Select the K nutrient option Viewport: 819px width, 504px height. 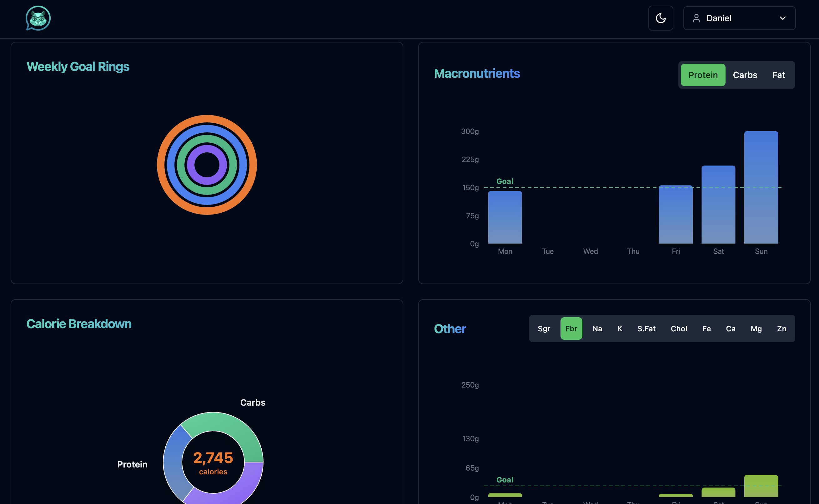tap(620, 329)
